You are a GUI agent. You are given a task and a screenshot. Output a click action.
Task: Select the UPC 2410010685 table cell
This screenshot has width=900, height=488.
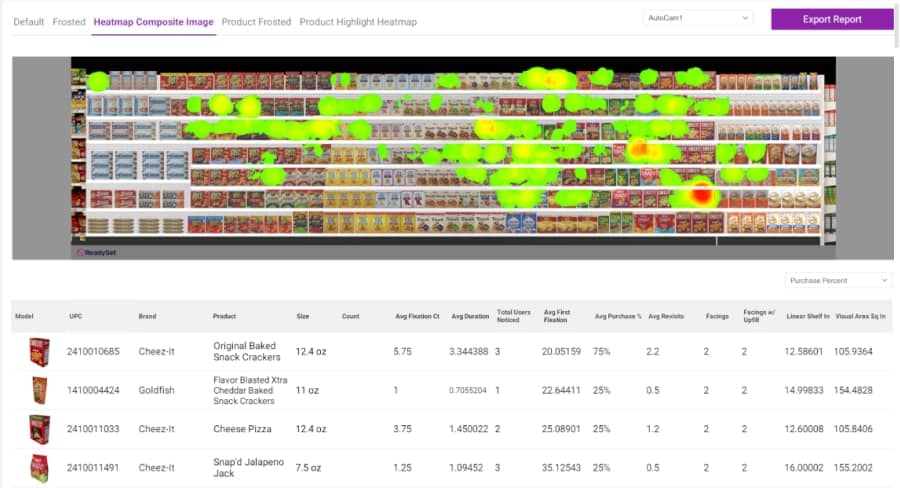tap(92, 352)
